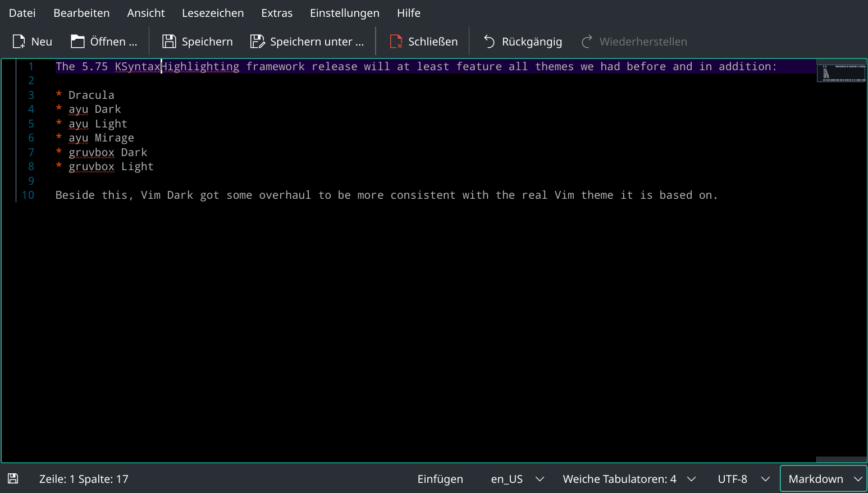This screenshot has height=493, width=868.
Task: Click the red Schließen document icon
Action: [396, 42]
